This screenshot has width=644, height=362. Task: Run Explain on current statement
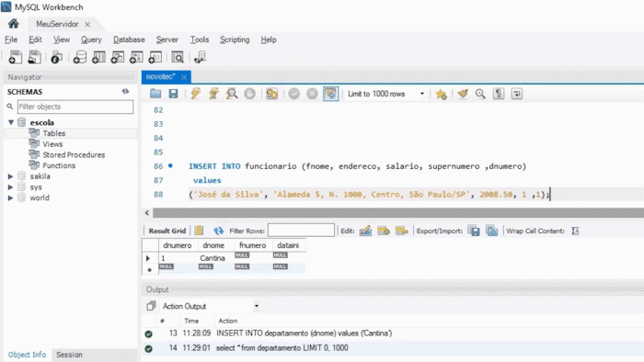point(232,94)
